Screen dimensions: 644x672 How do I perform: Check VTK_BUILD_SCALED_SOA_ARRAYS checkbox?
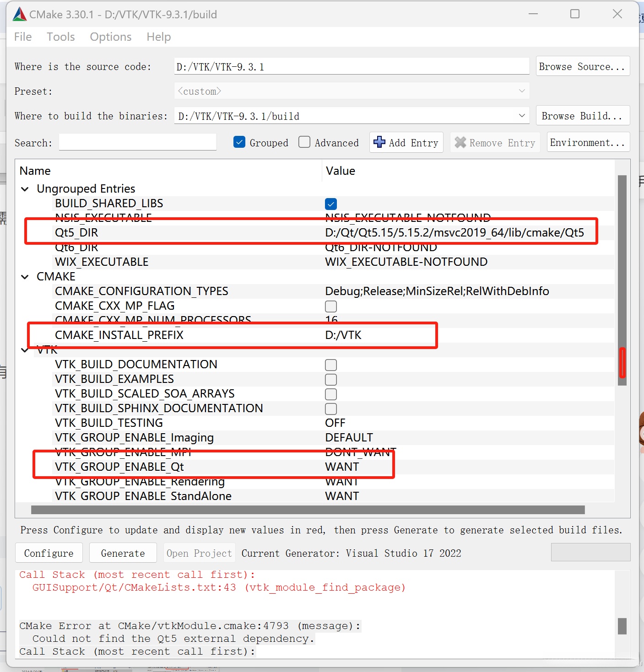(x=331, y=394)
